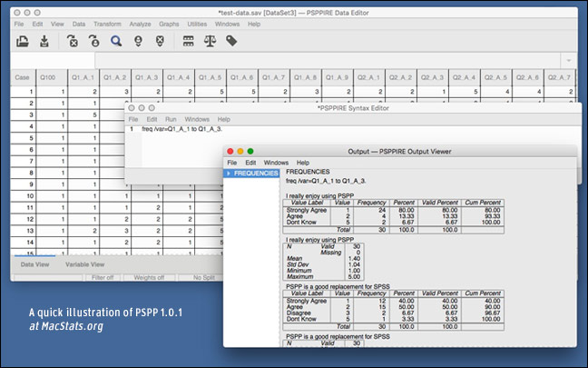Screen dimensions: 588x368
Task: Open Data Editor Edit menu
Action: point(37,24)
